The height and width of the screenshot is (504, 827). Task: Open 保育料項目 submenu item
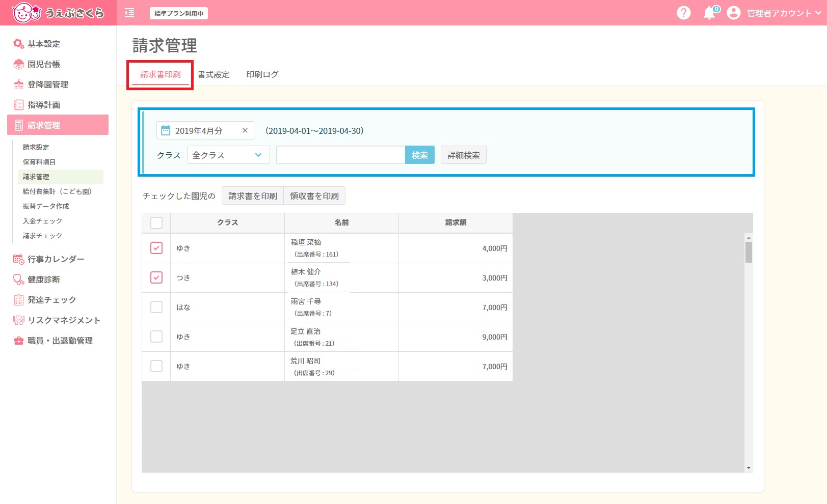[x=39, y=162]
